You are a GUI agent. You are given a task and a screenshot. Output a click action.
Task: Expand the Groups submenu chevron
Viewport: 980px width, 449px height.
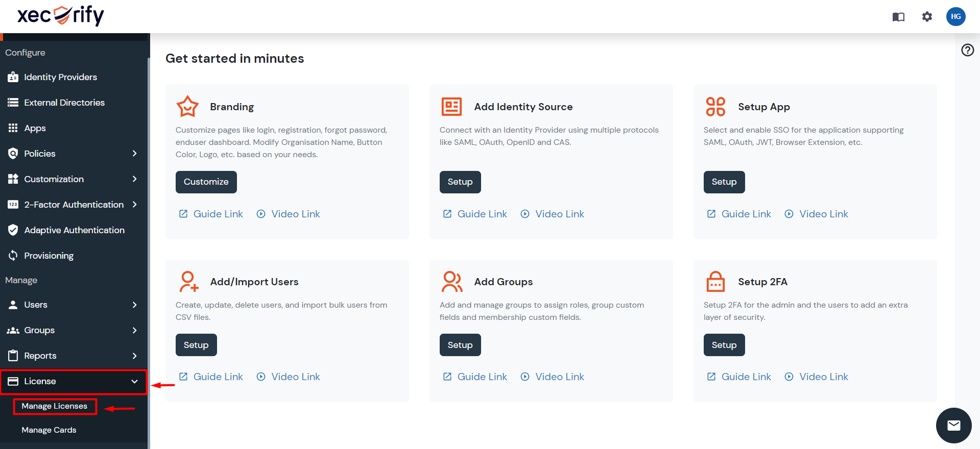[x=135, y=330]
